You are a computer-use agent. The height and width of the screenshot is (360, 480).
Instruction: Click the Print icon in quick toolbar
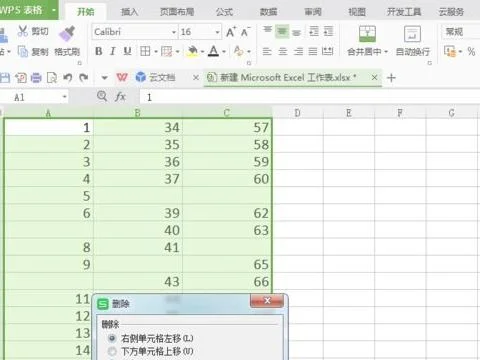pyautogui.click(x=36, y=78)
